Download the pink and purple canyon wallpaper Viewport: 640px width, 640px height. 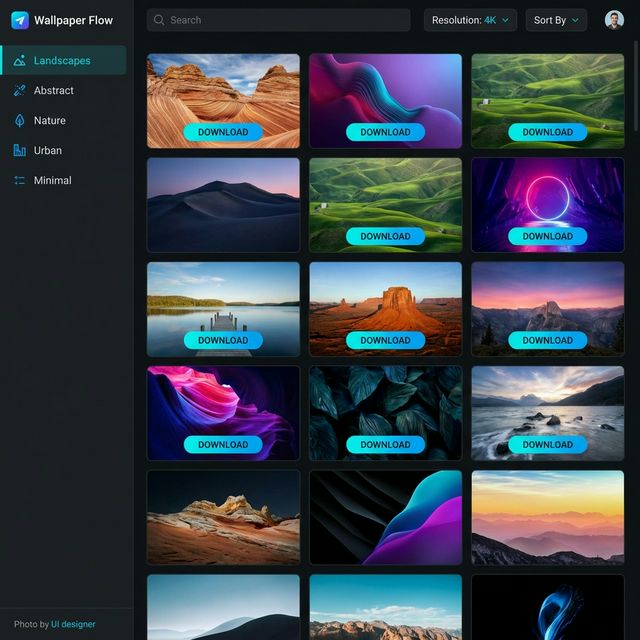(223, 444)
